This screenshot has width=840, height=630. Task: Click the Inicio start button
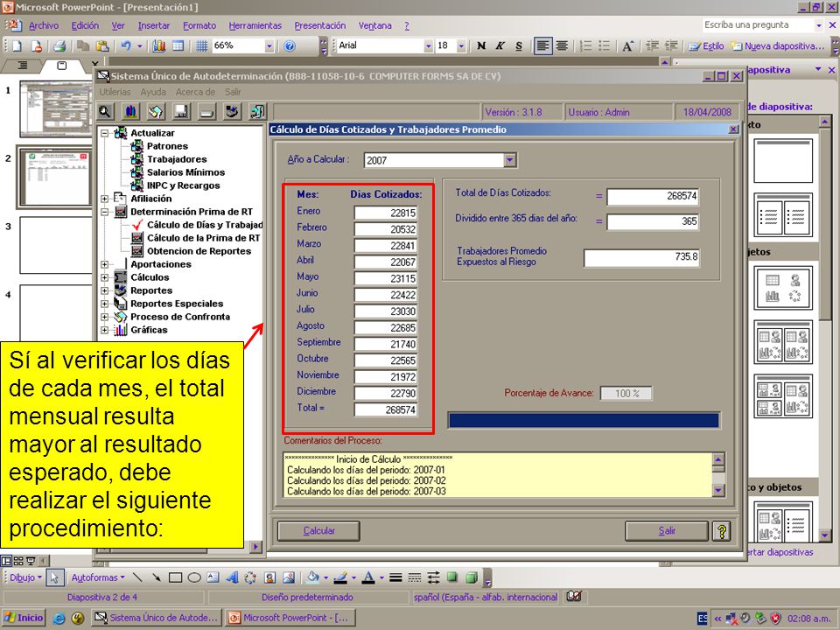tap(23, 618)
